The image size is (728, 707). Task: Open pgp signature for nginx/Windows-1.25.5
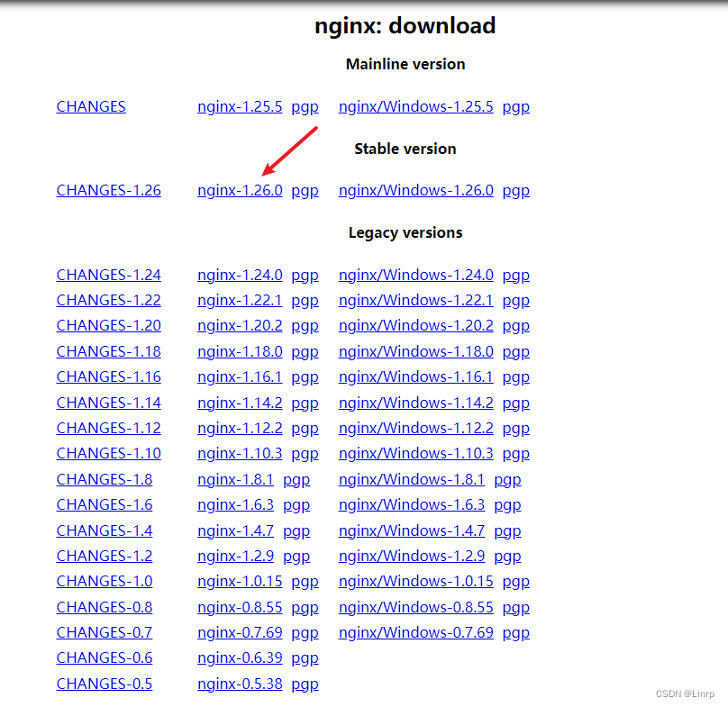coord(516,107)
